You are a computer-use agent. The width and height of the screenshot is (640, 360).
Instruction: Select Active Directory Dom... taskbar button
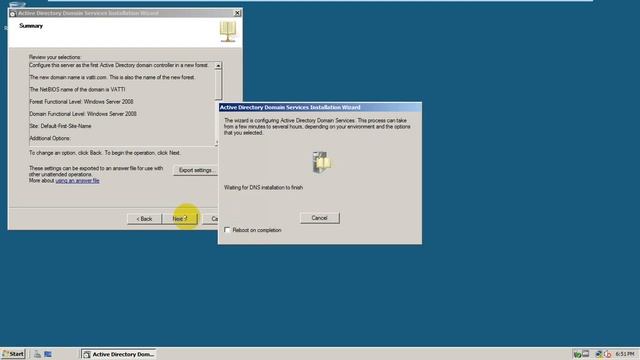point(119,354)
